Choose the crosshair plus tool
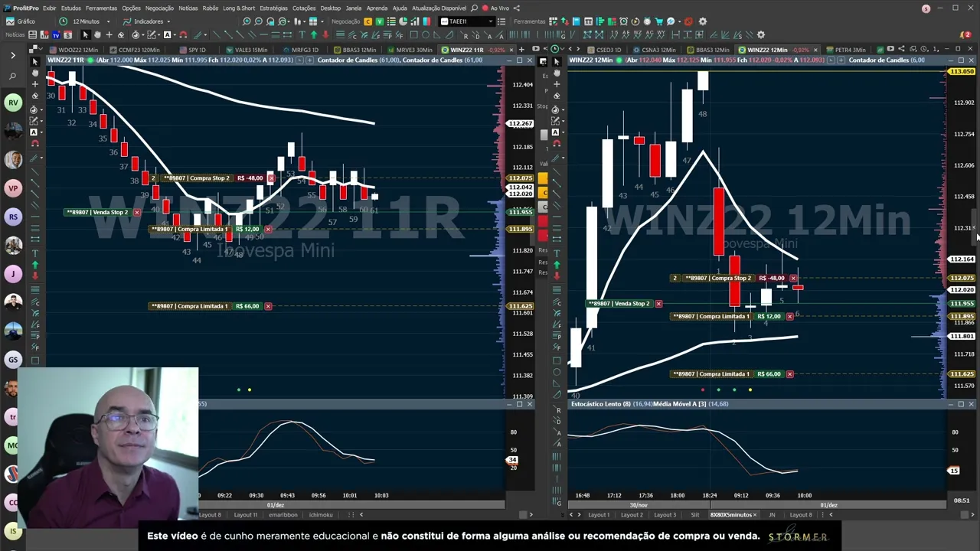 [x=109, y=34]
